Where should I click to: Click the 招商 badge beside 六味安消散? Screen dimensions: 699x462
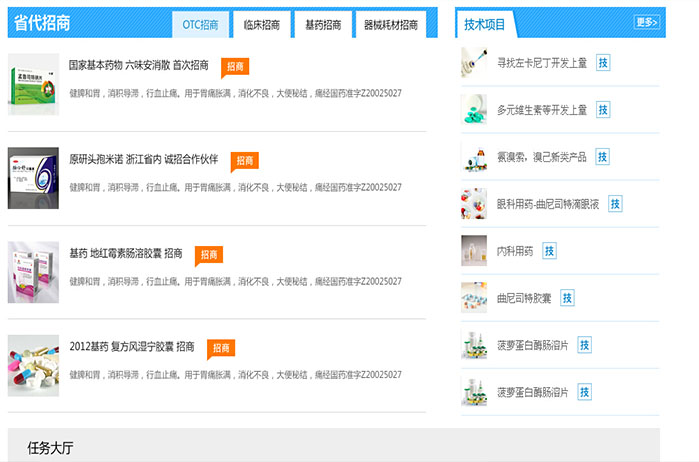tap(235, 66)
